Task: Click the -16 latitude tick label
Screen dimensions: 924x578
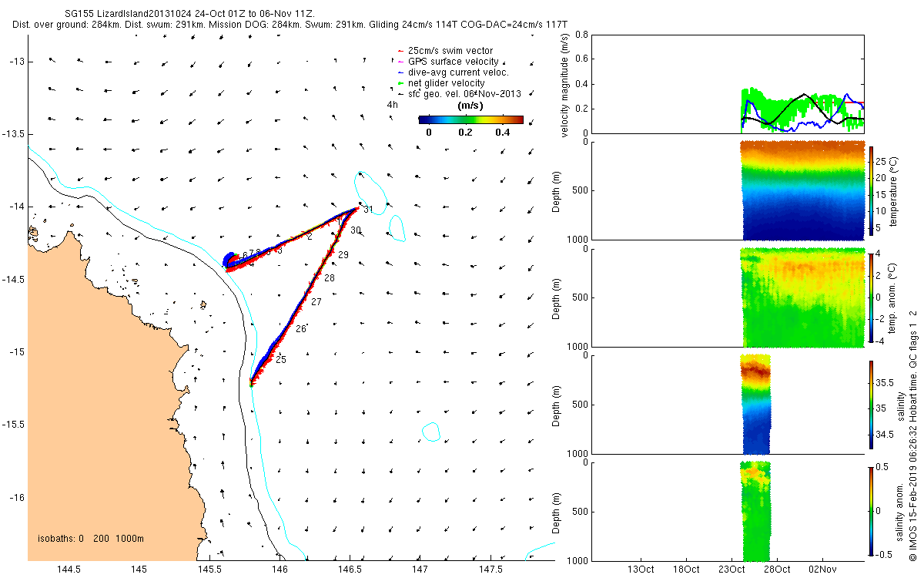Action: (x=16, y=497)
